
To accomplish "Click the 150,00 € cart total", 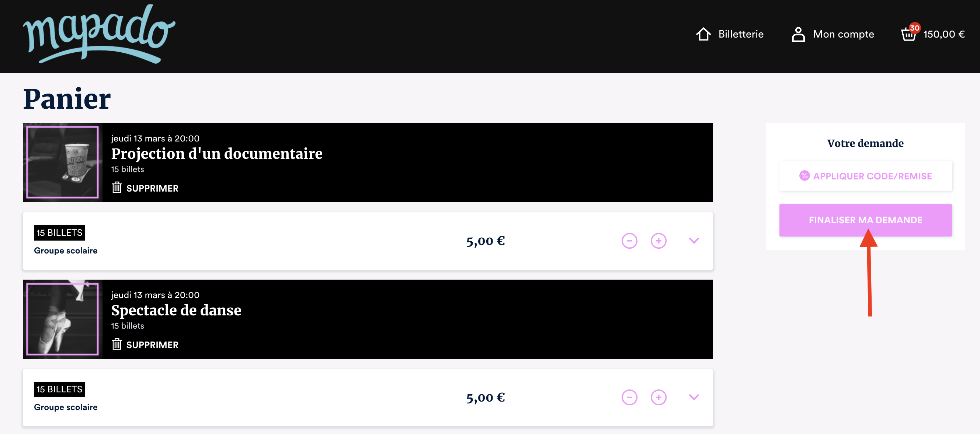I will click(x=943, y=34).
